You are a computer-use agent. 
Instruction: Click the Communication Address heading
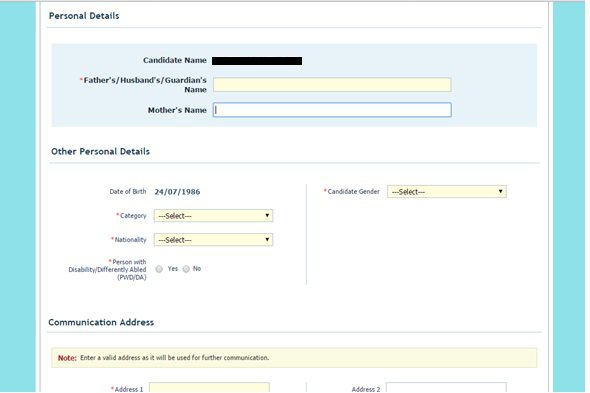point(101,322)
